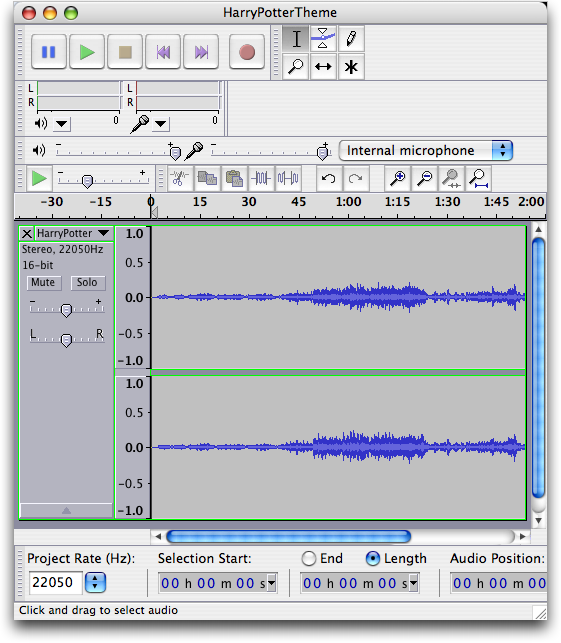Click the 1:00 mark on timeline ruler
Viewport: 561px width, 643px height.
click(349, 202)
